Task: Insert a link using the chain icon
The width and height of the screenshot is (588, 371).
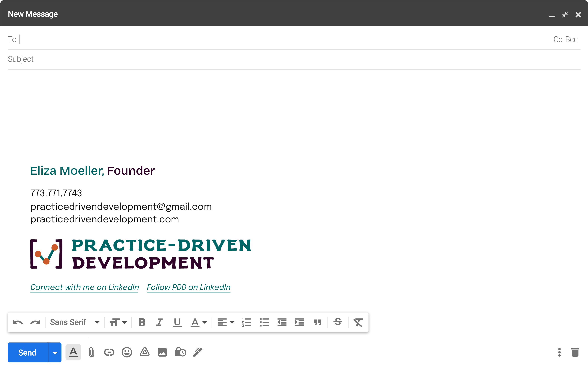Action: pos(109,352)
